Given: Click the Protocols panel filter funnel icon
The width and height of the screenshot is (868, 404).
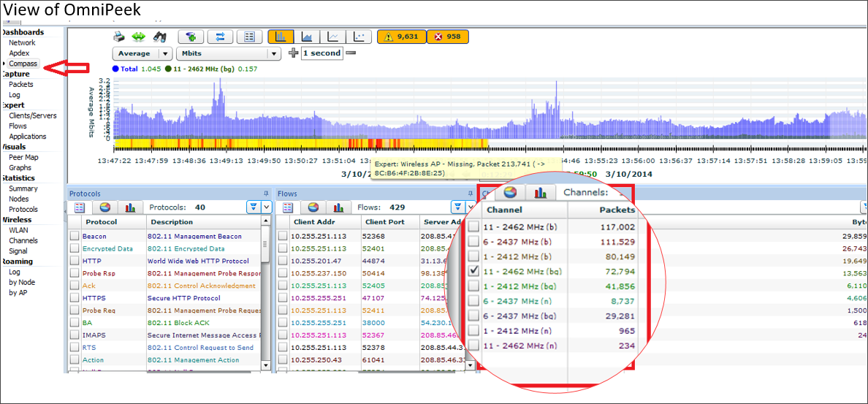Looking at the screenshot, I should pyautogui.click(x=252, y=207).
